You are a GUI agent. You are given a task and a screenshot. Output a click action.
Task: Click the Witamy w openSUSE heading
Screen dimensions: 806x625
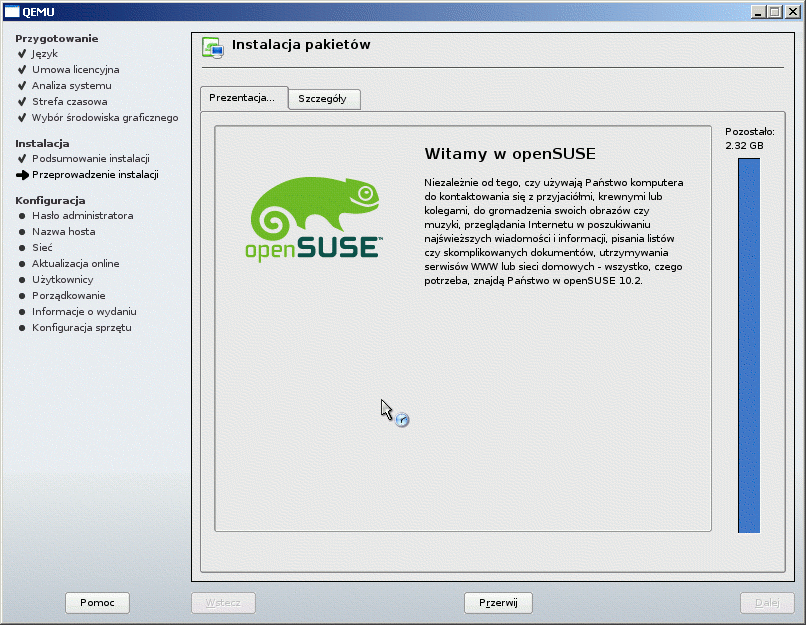[510, 154]
